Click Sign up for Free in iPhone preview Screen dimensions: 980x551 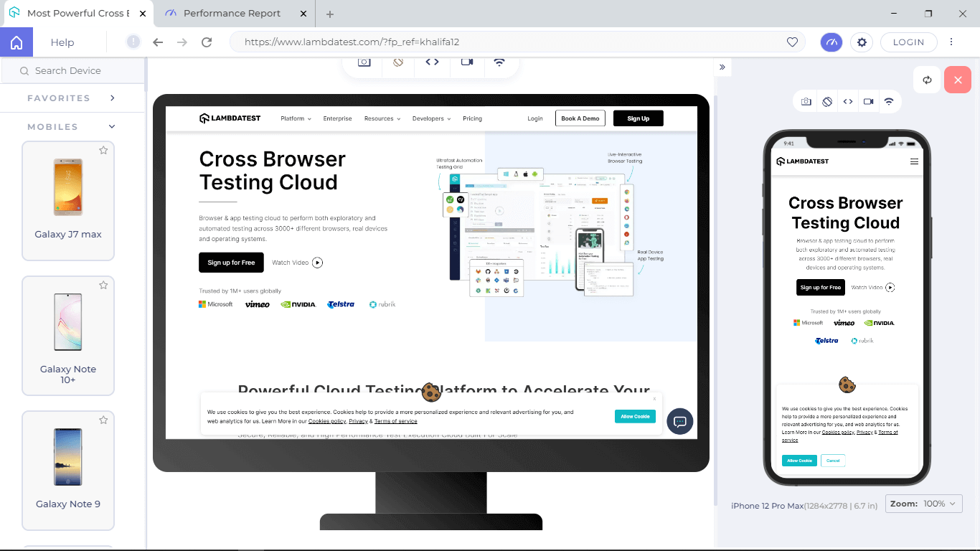[x=821, y=287]
